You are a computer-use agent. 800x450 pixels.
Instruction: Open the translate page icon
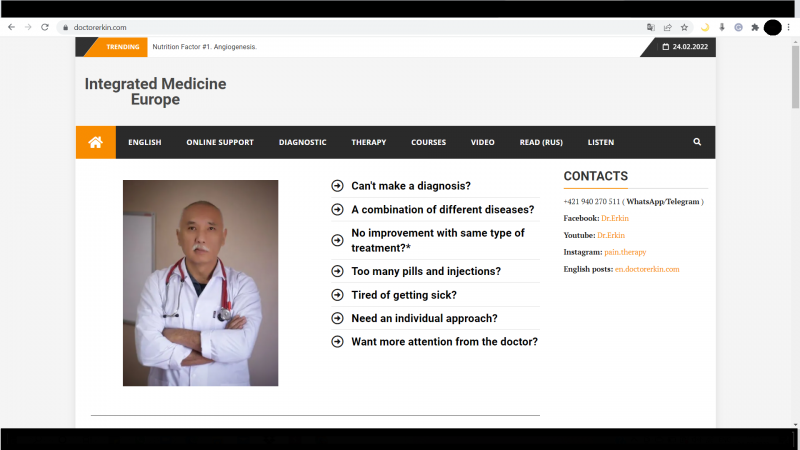651,28
